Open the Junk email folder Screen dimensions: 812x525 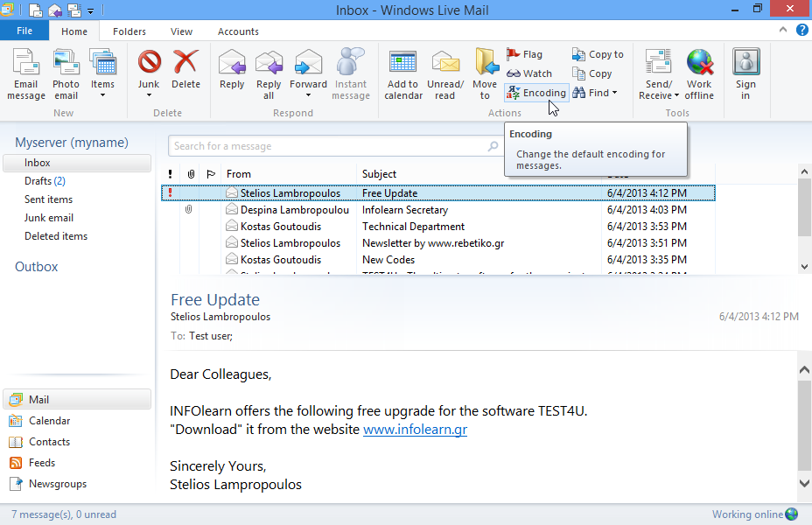pyautogui.click(x=49, y=218)
